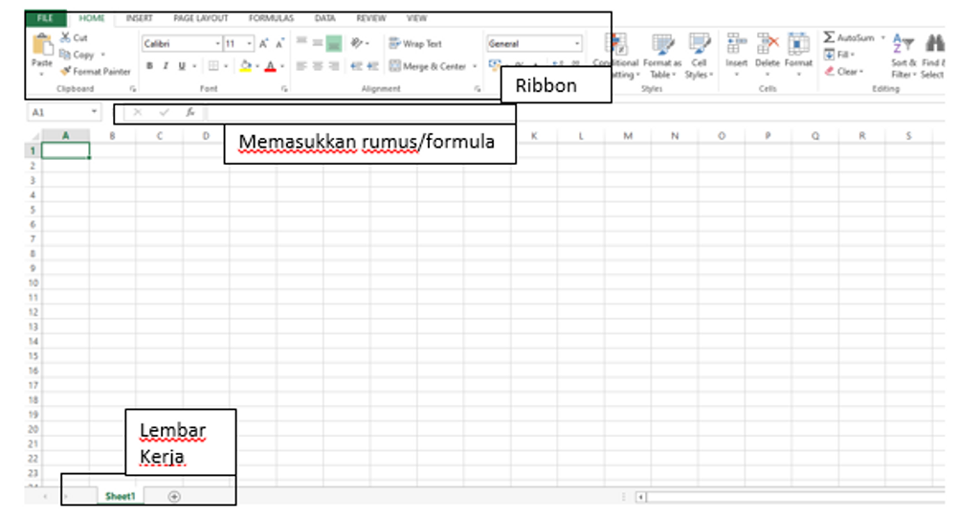Switch to the INSERT ribbon tab

click(139, 18)
